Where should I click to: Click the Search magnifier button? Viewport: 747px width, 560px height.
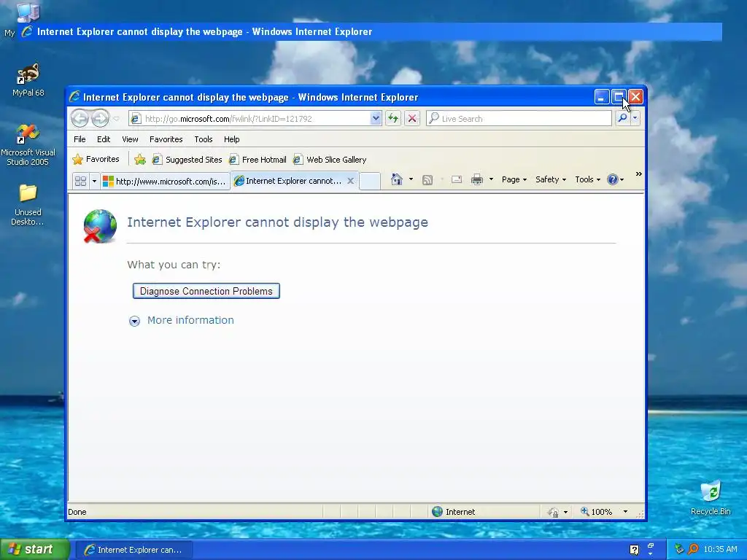[622, 118]
